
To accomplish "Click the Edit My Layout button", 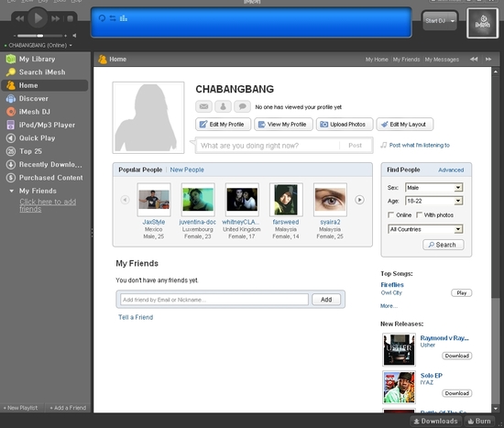I will (x=405, y=125).
